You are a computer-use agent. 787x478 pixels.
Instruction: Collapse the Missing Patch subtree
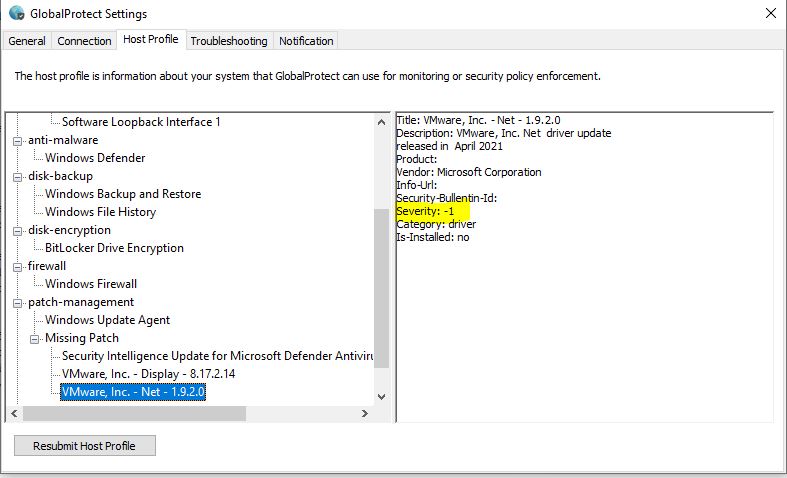[x=34, y=338]
